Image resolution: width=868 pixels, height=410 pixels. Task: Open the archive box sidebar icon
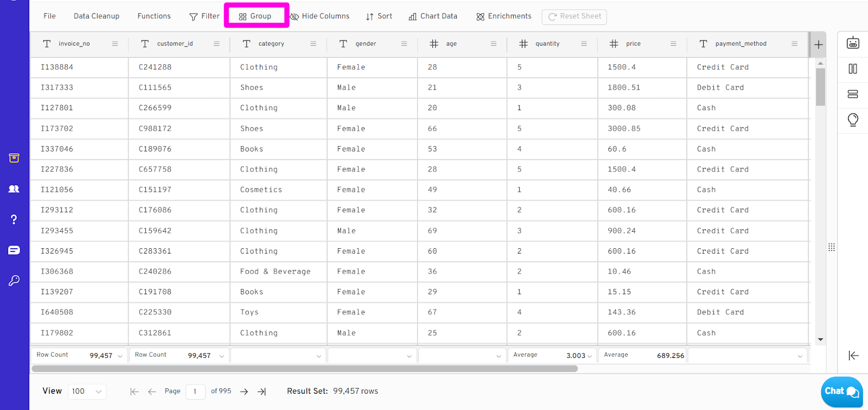click(x=14, y=158)
